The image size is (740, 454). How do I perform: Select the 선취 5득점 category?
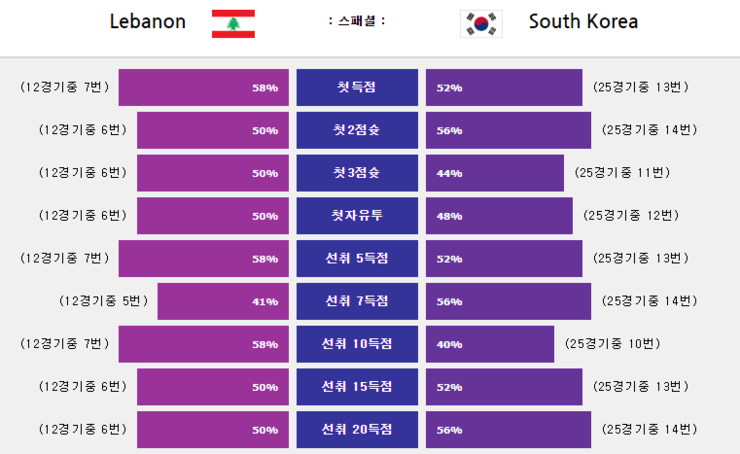(357, 259)
